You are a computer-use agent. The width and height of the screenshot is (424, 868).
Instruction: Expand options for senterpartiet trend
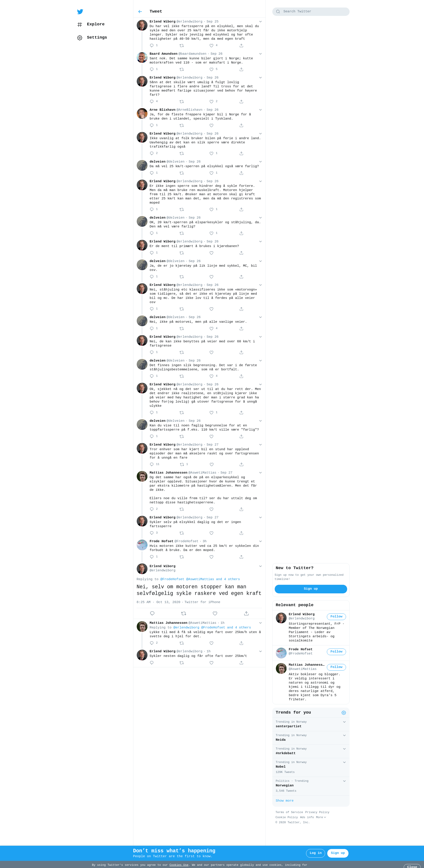344,722
